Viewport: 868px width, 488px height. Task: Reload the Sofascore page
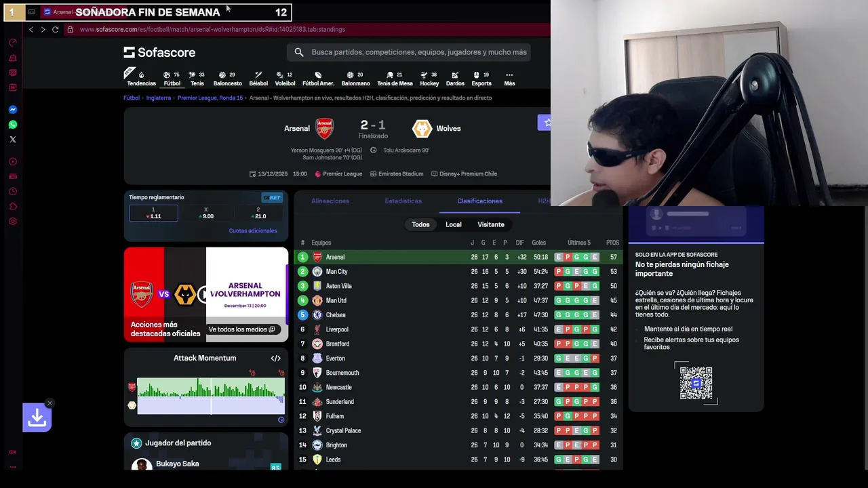[x=55, y=29]
